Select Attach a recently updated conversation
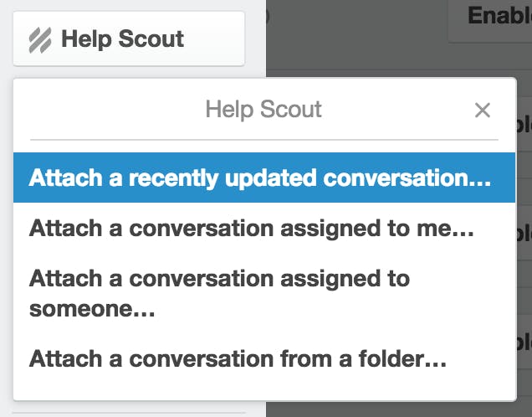Viewport: 532px width, 417px height. pos(259,178)
